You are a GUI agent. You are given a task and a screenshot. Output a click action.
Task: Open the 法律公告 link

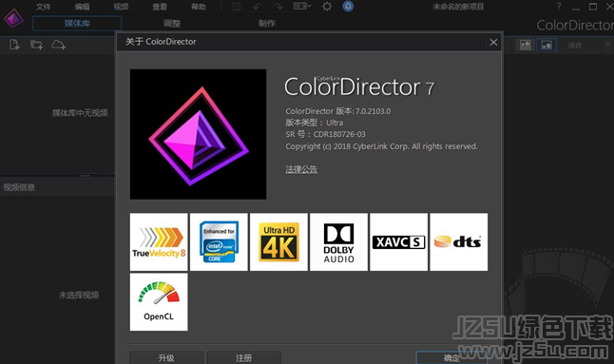click(x=301, y=169)
